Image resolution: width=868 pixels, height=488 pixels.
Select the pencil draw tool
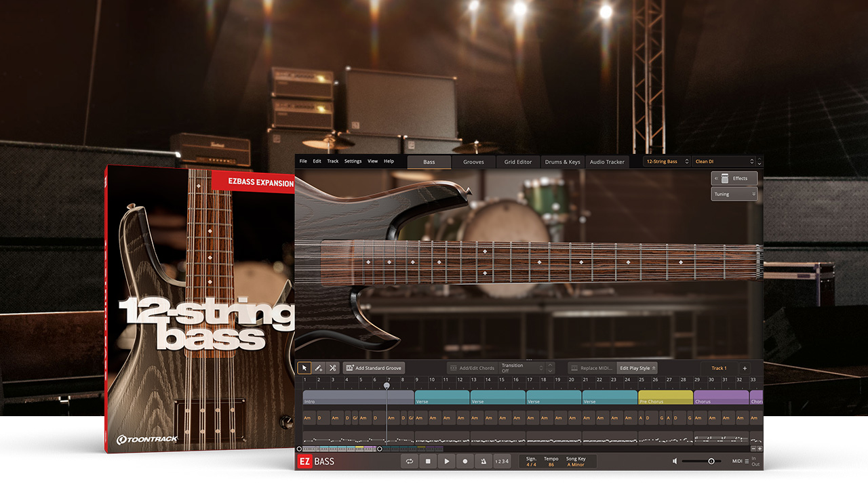coord(319,368)
